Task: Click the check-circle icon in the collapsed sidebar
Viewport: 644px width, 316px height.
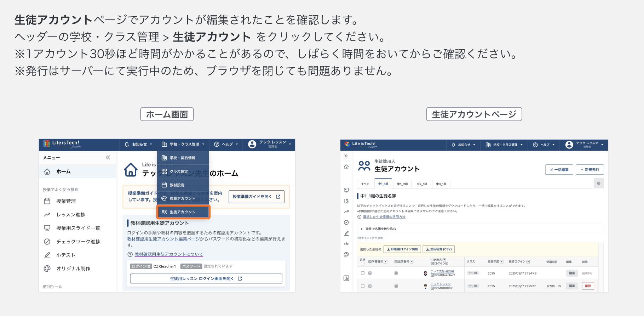Action: (x=346, y=222)
